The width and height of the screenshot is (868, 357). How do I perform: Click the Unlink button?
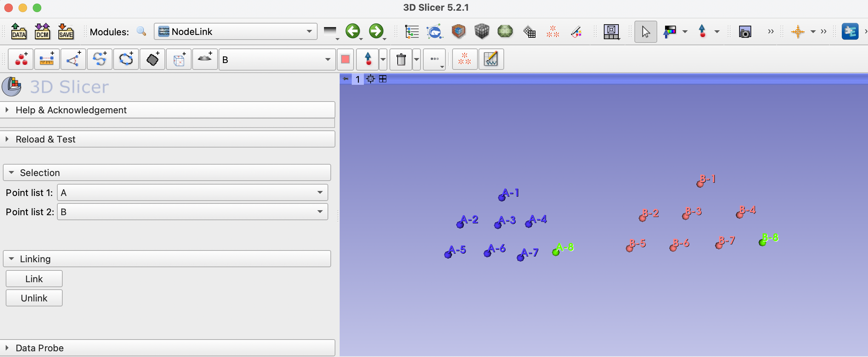point(34,298)
